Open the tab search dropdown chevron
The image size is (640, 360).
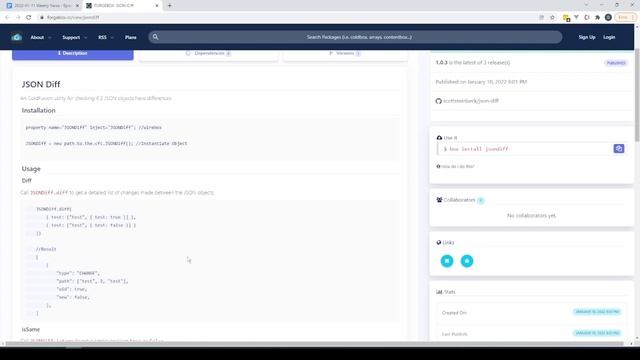[x=586, y=5]
